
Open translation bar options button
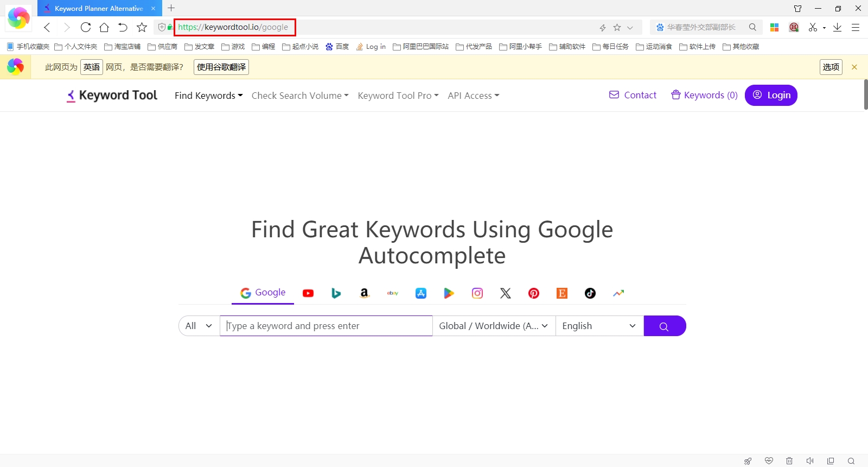[831, 67]
